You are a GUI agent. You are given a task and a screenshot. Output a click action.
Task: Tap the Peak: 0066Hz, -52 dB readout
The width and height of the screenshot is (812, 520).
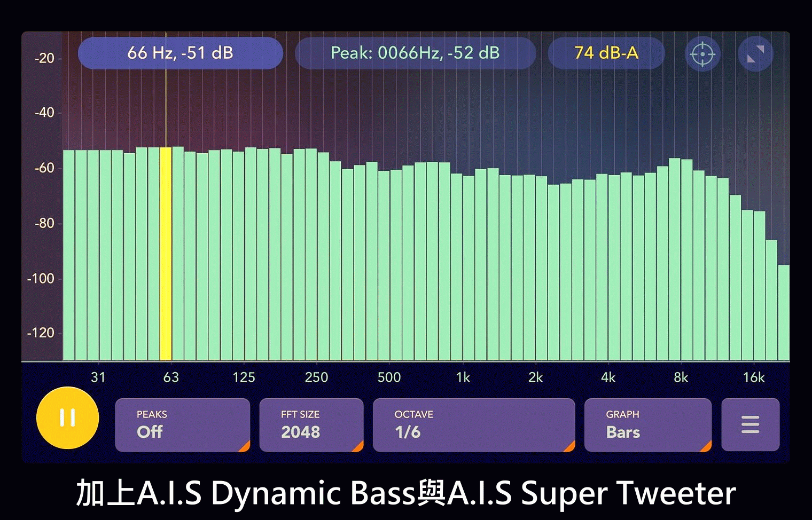coord(415,53)
